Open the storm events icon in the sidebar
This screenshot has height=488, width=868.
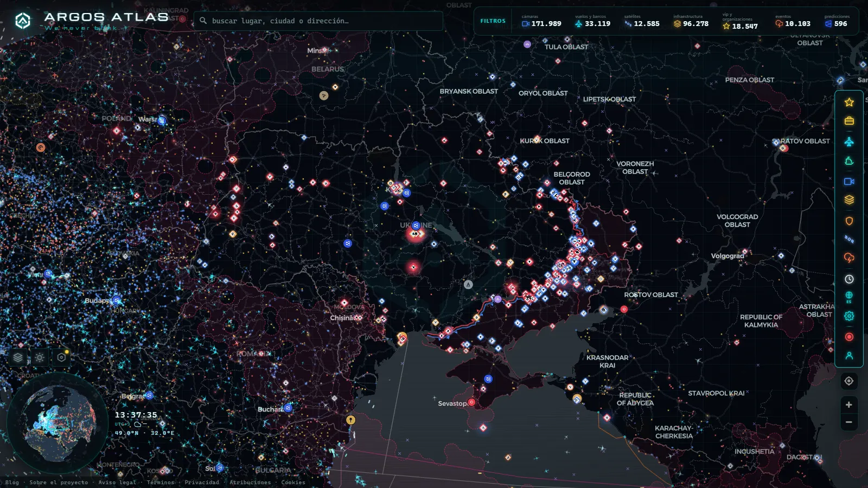[x=849, y=258]
